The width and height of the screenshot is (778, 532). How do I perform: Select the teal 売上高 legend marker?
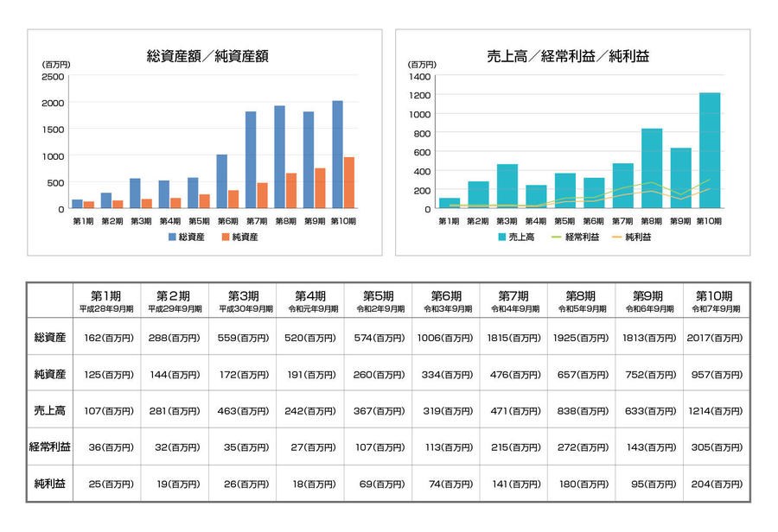pyautogui.click(x=501, y=237)
